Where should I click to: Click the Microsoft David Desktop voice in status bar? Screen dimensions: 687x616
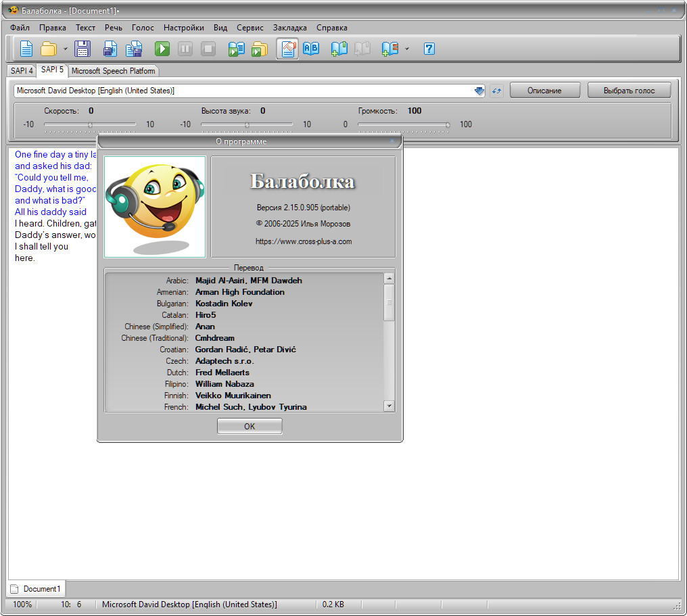click(190, 605)
